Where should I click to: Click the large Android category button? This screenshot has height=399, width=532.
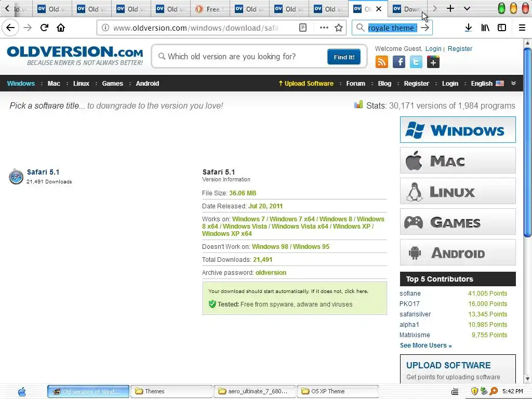[458, 252]
